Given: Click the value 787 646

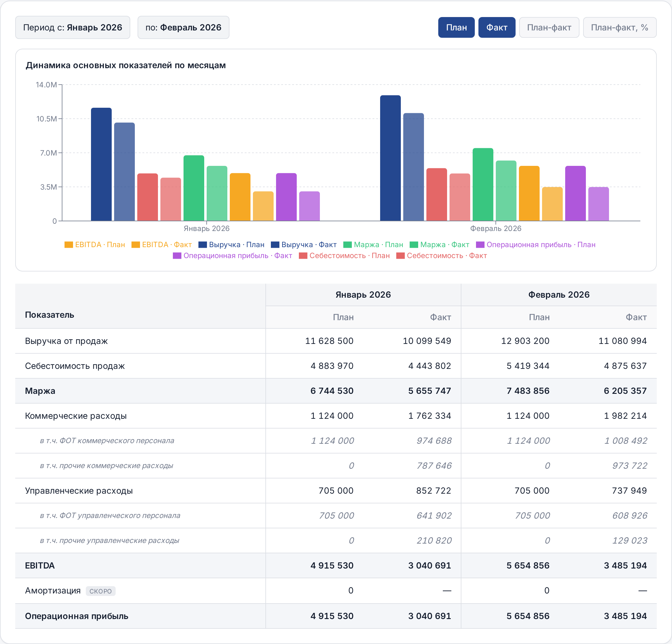Looking at the screenshot, I should coord(434,466).
